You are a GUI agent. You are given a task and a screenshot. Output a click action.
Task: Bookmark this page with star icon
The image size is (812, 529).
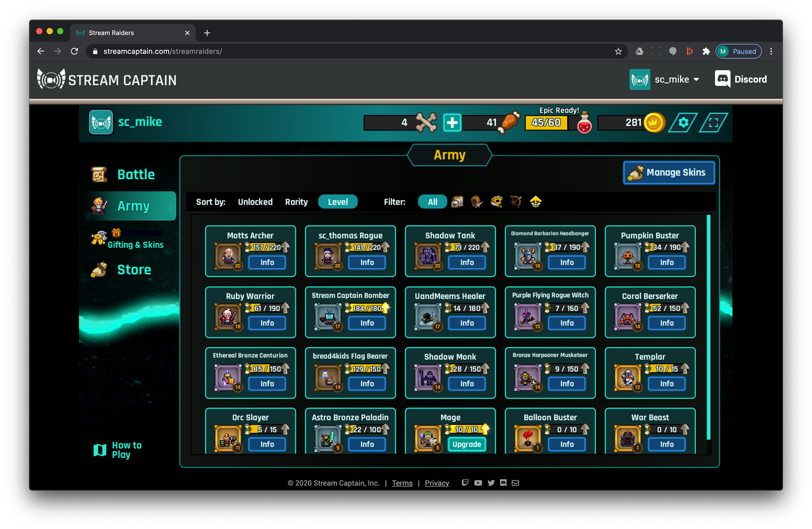click(618, 52)
